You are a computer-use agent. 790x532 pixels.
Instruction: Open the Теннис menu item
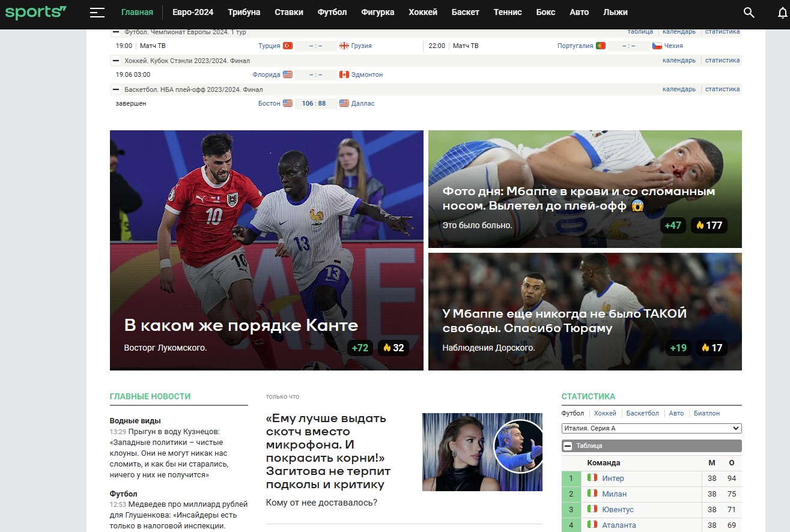(x=508, y=12)
